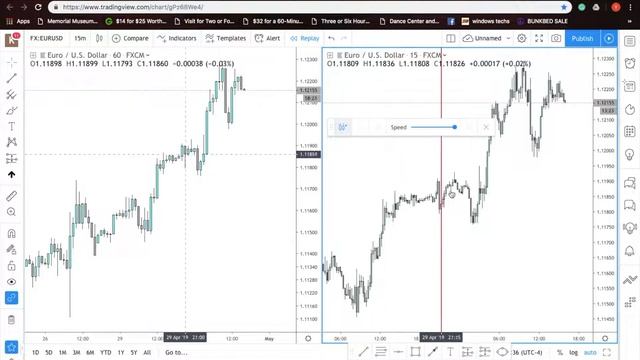Select the brush drawing tool
The width and height of the screenshot is (640, 360).
tap(11, 111)
